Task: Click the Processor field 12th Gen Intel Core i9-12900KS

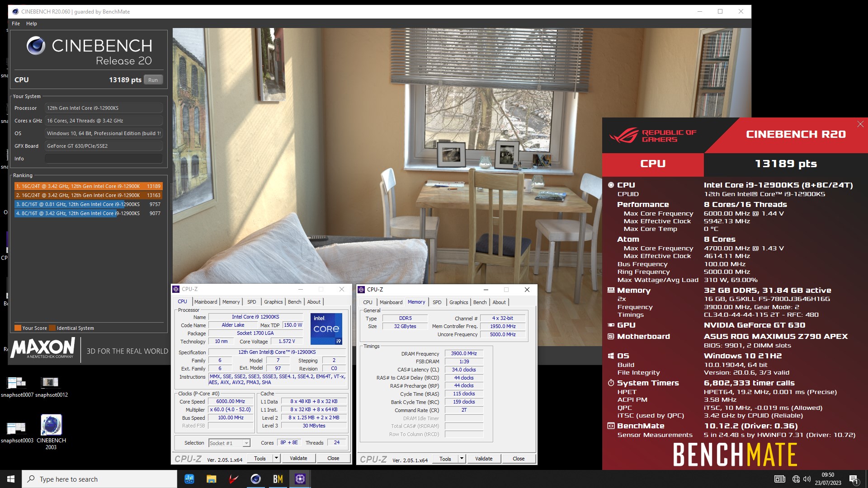Action: click(x=104, y=108)
